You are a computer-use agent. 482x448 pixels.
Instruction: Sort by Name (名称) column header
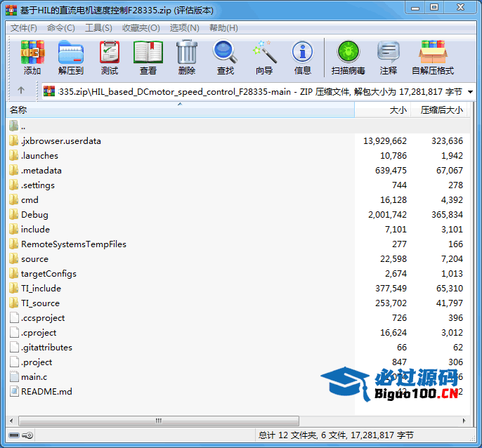[x=180, y=110]
